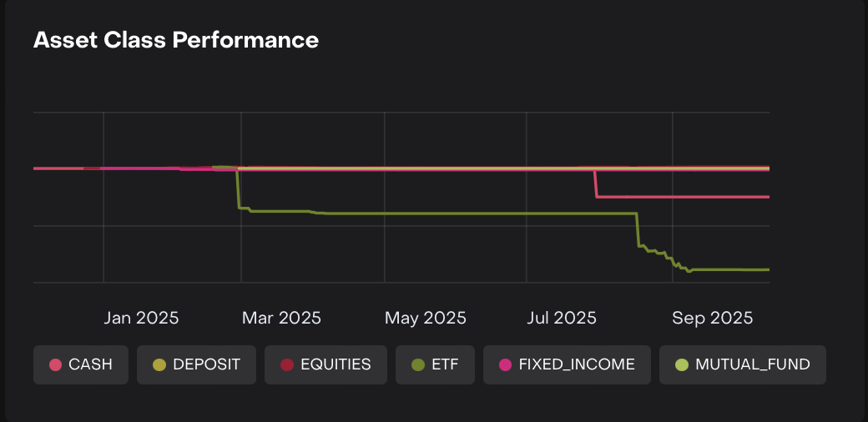Toggle EQUITIES legend entry
Screen dimensions: 868x422
325,364
